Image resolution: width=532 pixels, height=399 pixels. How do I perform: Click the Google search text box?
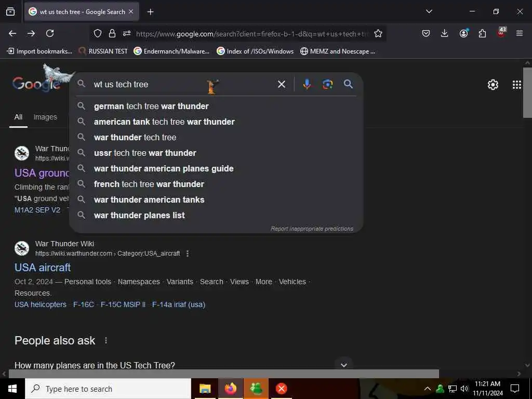point(183,84)
